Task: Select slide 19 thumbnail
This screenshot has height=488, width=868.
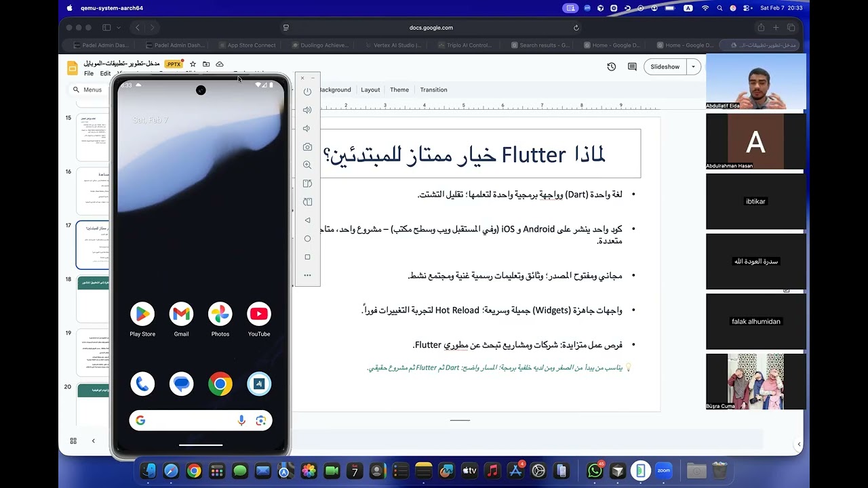Action: (x=94, y=352)
